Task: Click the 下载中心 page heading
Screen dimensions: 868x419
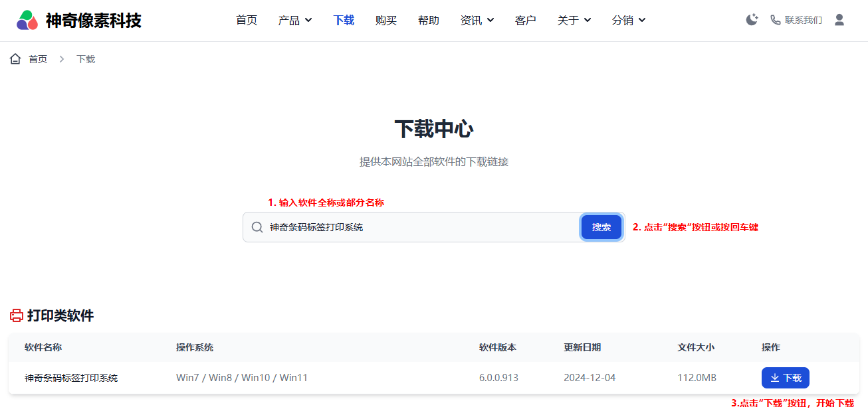Action: pos(434,129)
